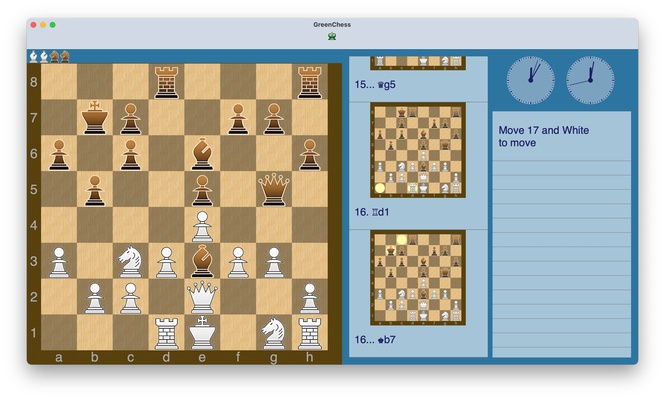The image size is (665, 400).
Task: Open the partially visible thumbnail above 15... Qg5
Action: click(x=418, y=63)
